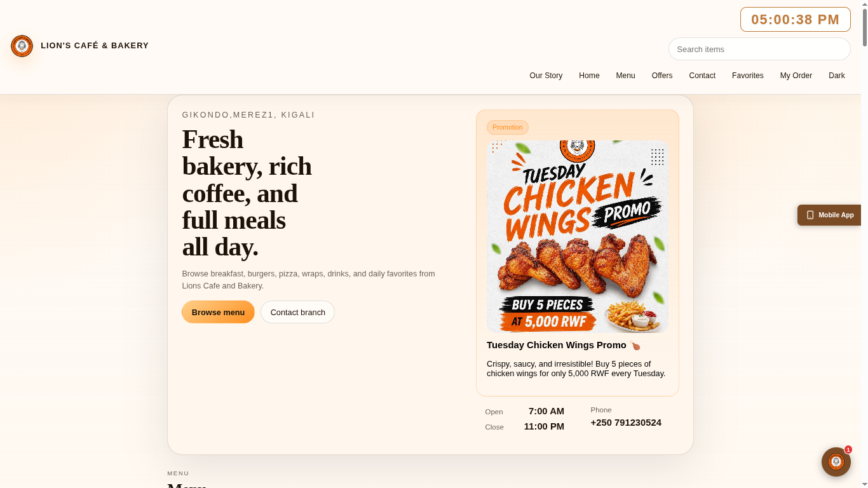Open the Menu nav link

(x=625, y=76)
